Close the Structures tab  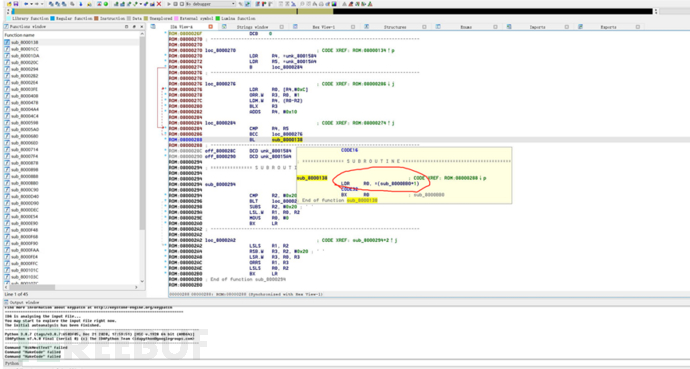[x=424, y=27]
